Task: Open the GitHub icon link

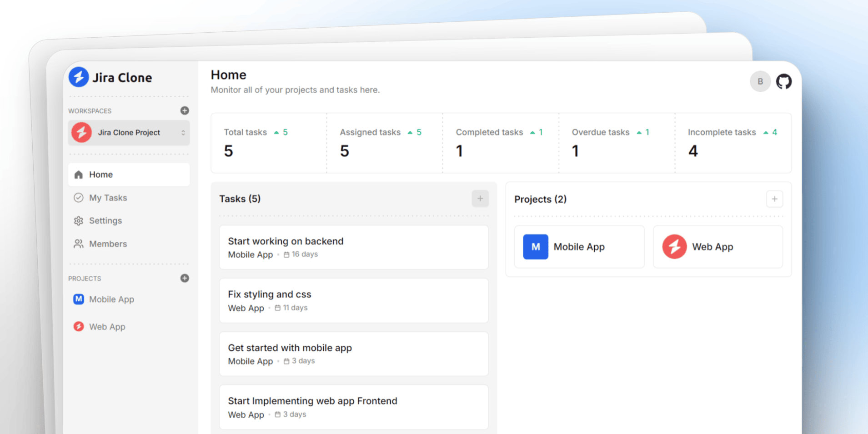Action: pos(783,82)
